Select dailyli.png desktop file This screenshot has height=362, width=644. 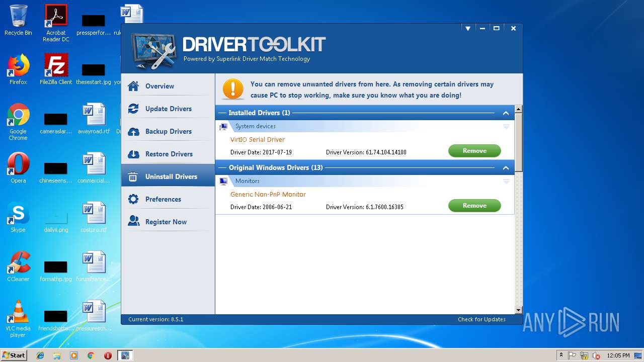(x=56, y=220)
